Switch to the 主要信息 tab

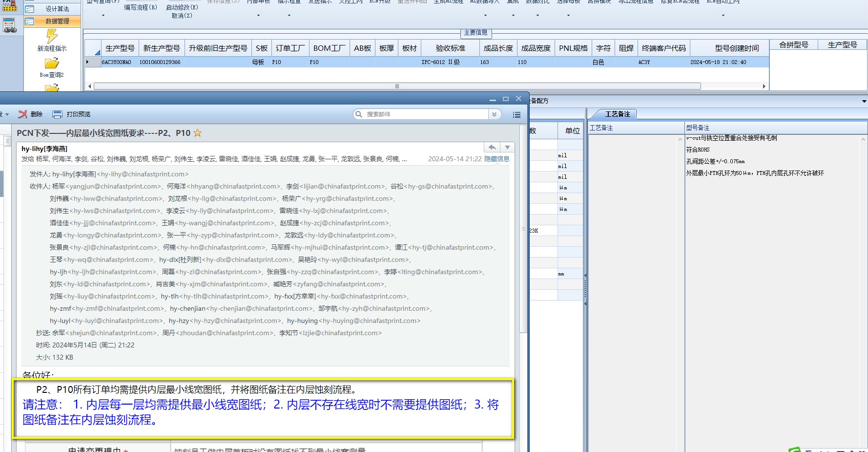[x=475, y=33]
